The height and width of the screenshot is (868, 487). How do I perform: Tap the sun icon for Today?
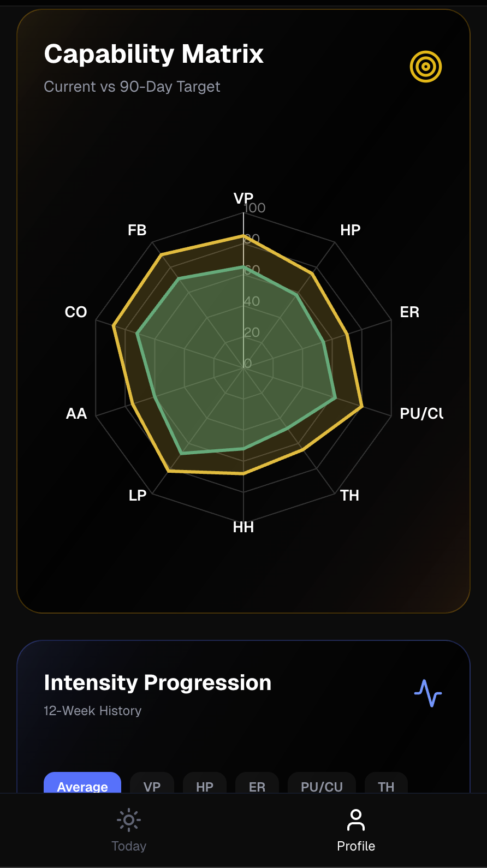point(129,819)
